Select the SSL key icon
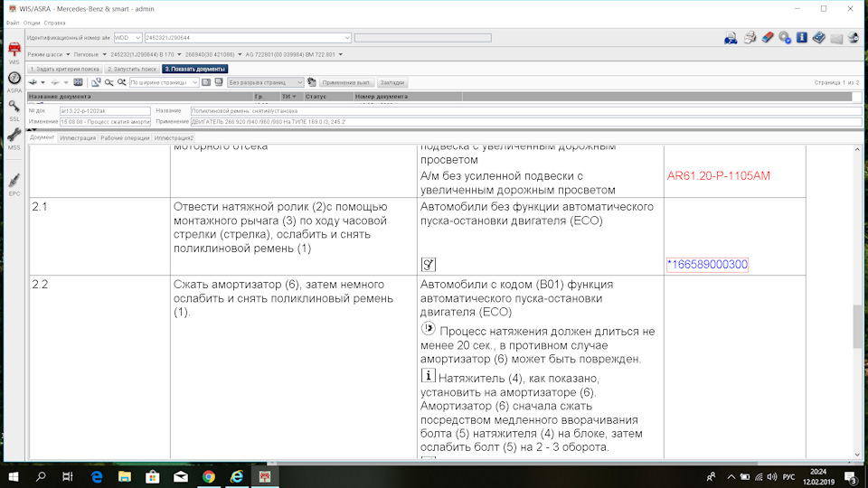Viewport: 868px width, 488px height. pyautogui.click(x=14, y=110)
